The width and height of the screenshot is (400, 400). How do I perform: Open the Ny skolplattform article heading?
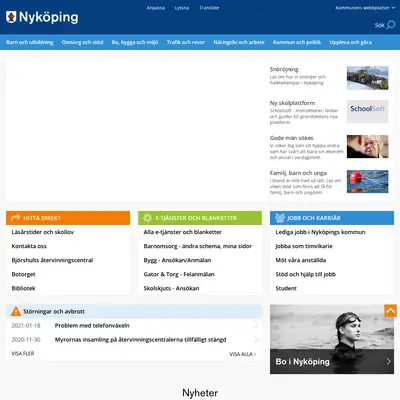(292, 103)
